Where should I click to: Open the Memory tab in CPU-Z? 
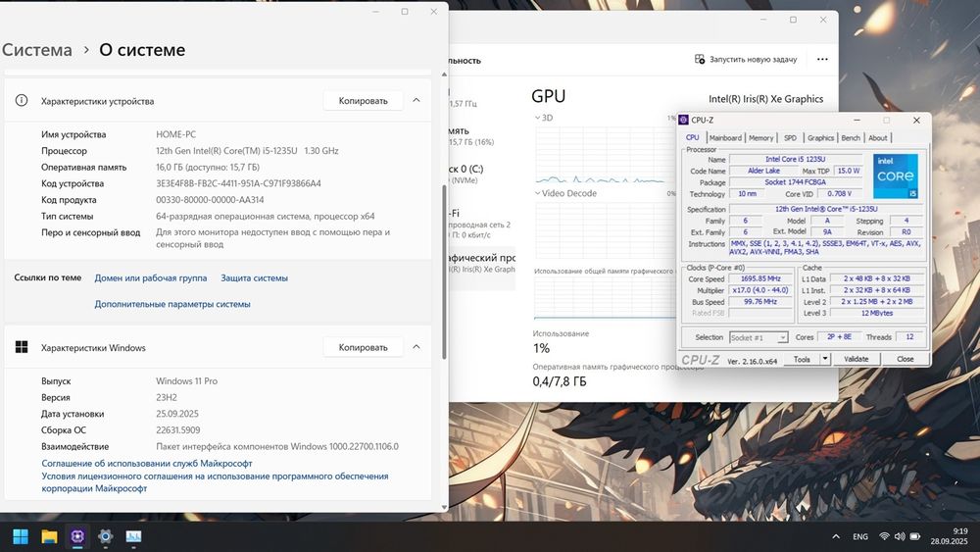pyautogui.click(x=760, y=138)
